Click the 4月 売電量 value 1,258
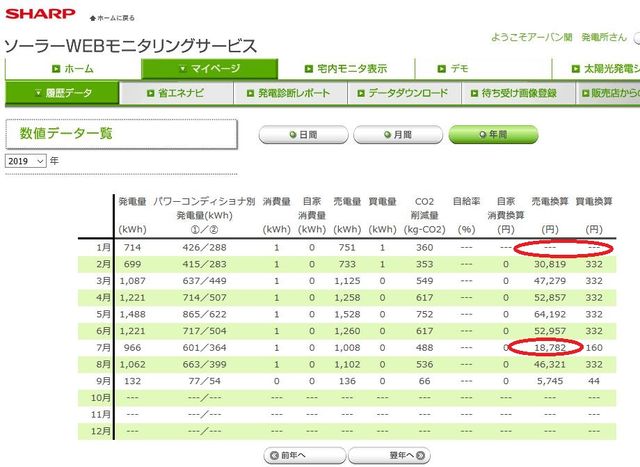This screenshot has height=467, width=640. [347, 298]
